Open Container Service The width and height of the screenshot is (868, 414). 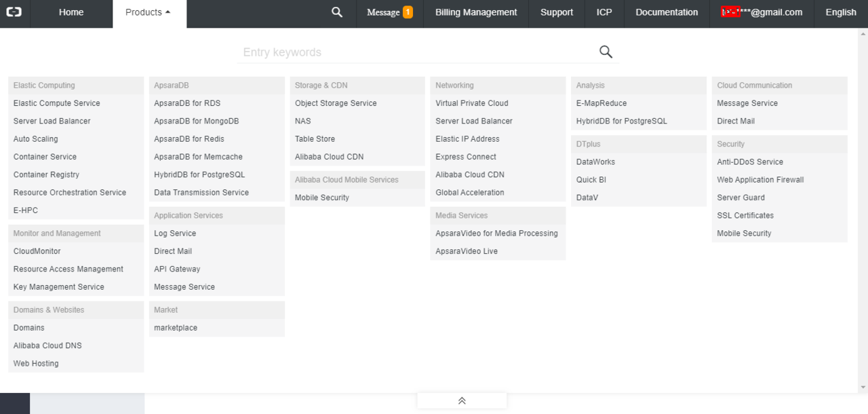45,157
